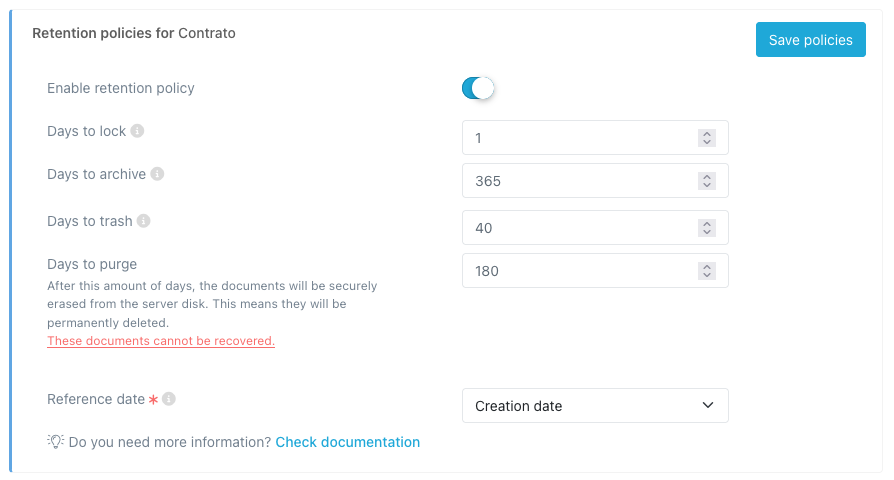Click the Creation date dropdown chevron
This screenshot has width=894, height=480.
pyautogui.click(x=708, y=406)
